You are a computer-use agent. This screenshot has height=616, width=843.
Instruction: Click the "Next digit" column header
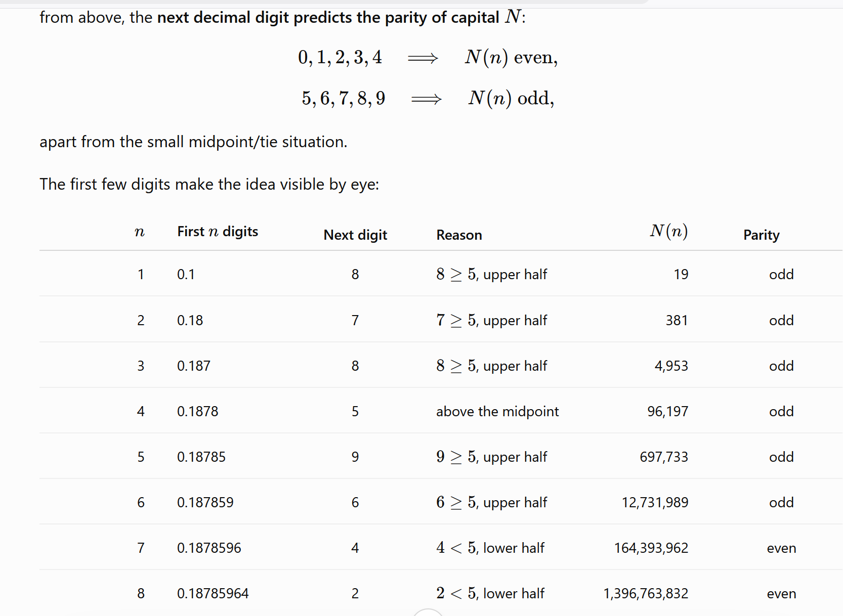pyautogui.click(x=355, y=235)
